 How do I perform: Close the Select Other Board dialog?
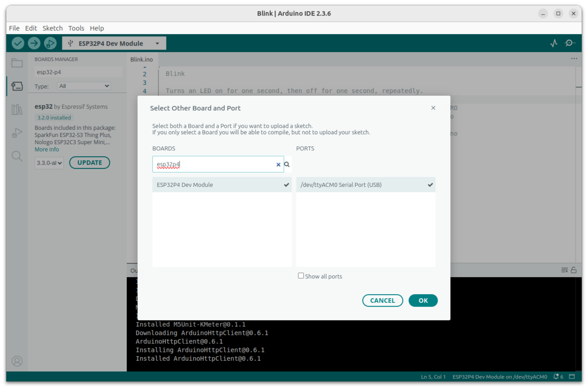433,108
